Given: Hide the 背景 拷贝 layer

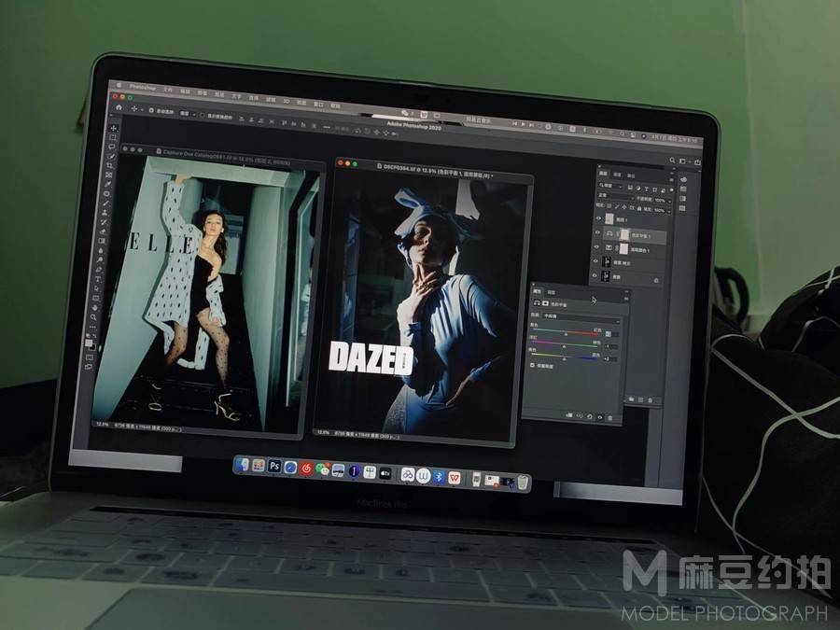Looking at the screenshot, I should click(595, 261).
